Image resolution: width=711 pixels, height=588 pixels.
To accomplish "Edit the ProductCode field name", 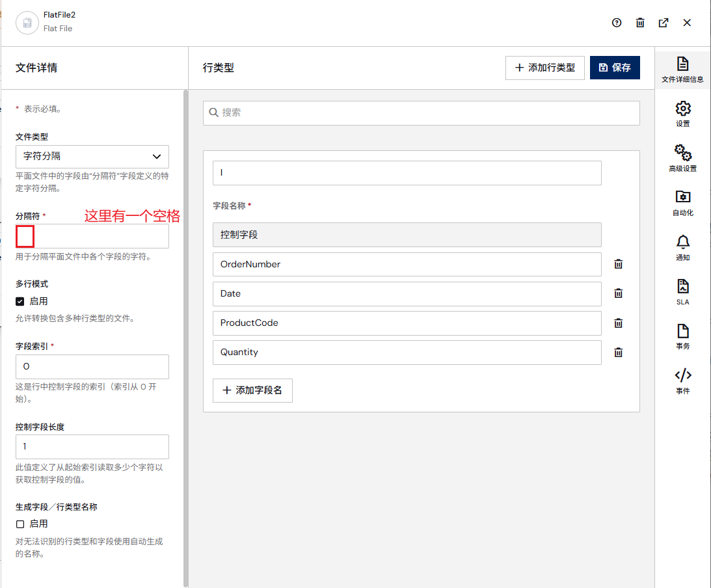I will click(x=407, y=323).
